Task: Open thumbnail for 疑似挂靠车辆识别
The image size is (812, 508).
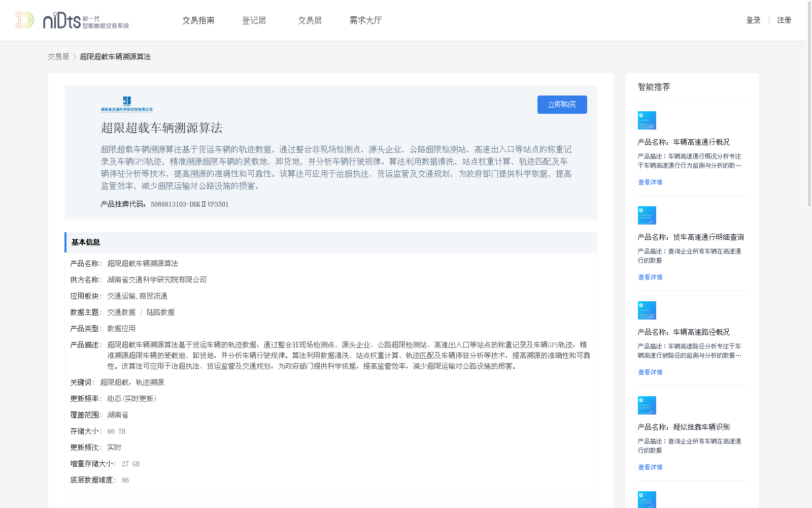Action: [x=647, y=405]
